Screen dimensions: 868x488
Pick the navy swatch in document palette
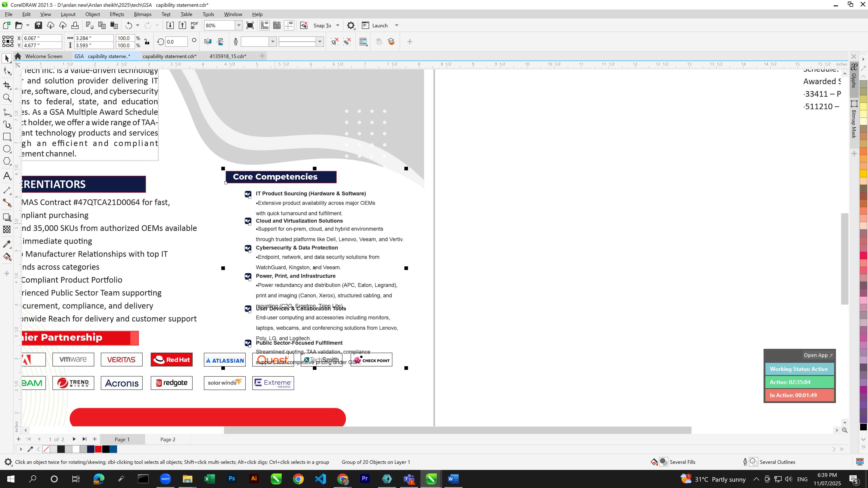(x=91, y=449)
